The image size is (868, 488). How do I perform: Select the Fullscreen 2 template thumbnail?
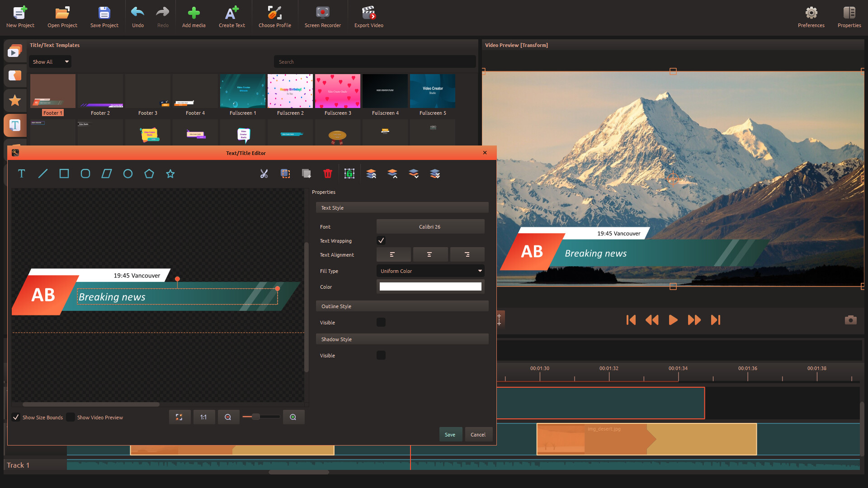point(290,91)
